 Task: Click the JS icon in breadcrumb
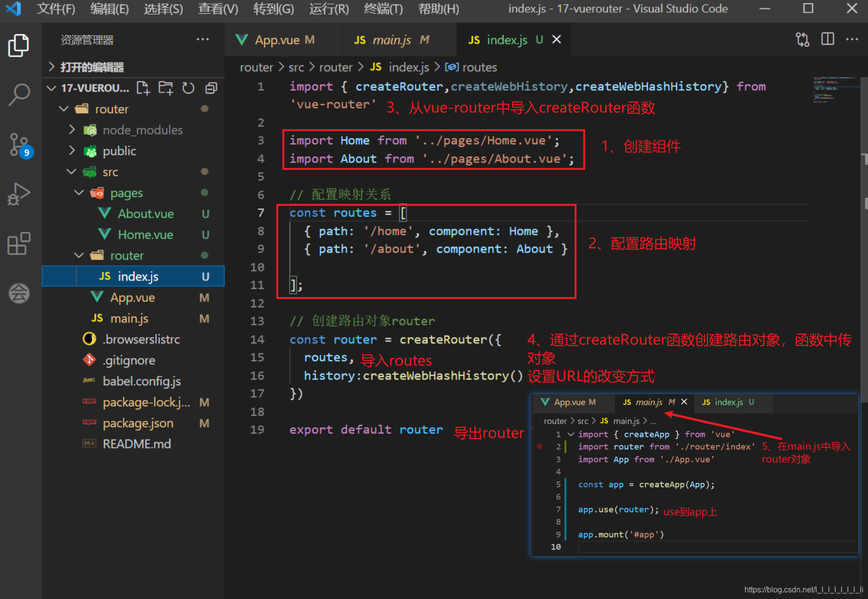[x=375, y=67]
